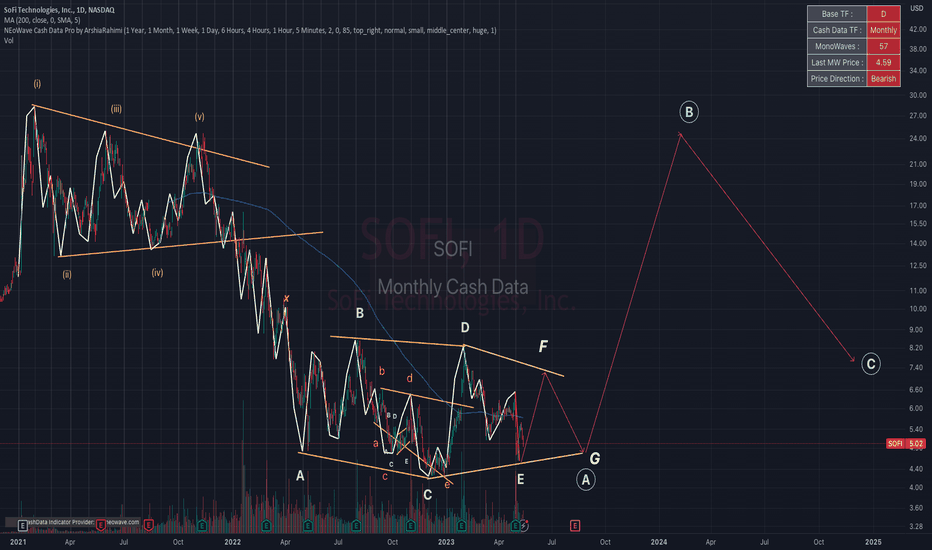The width and height of the screenshot is (932, 550).
Task: Open the green earnings marker near March 2022
Action: (x=266, y=526)
